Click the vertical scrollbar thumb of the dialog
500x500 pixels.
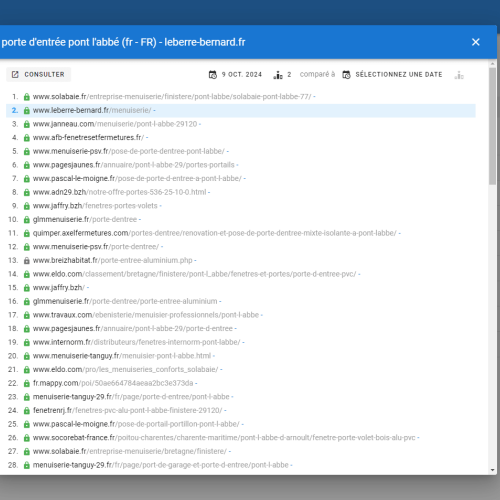point(493,126)
